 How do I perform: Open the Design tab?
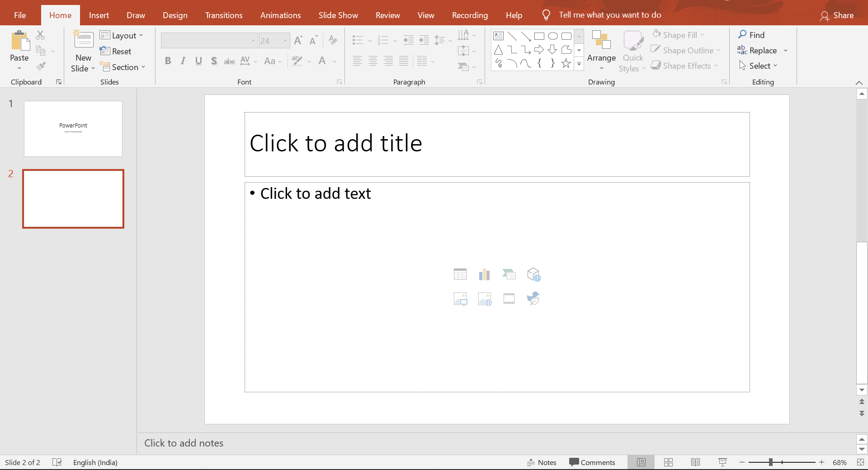pyautogui.click(x=175, y=15)
